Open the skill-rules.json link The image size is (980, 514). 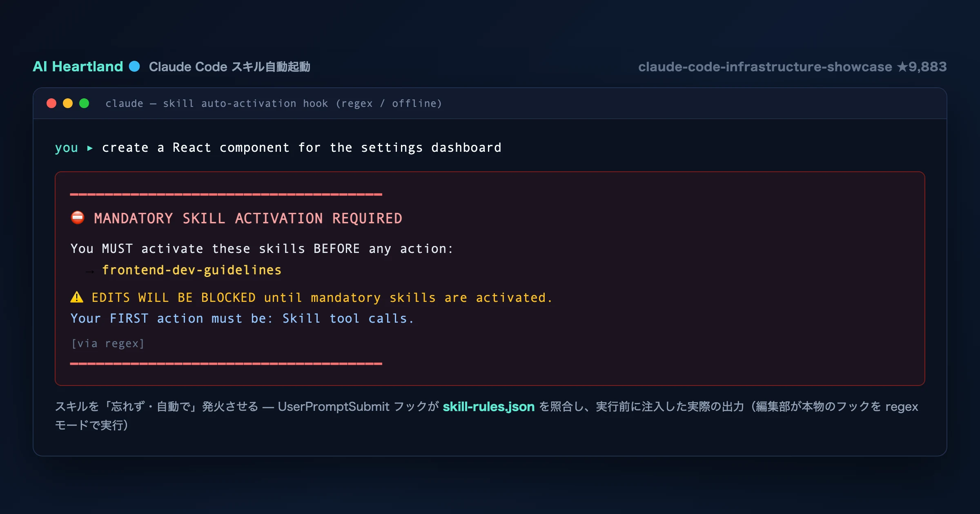(x=489, y=407)
